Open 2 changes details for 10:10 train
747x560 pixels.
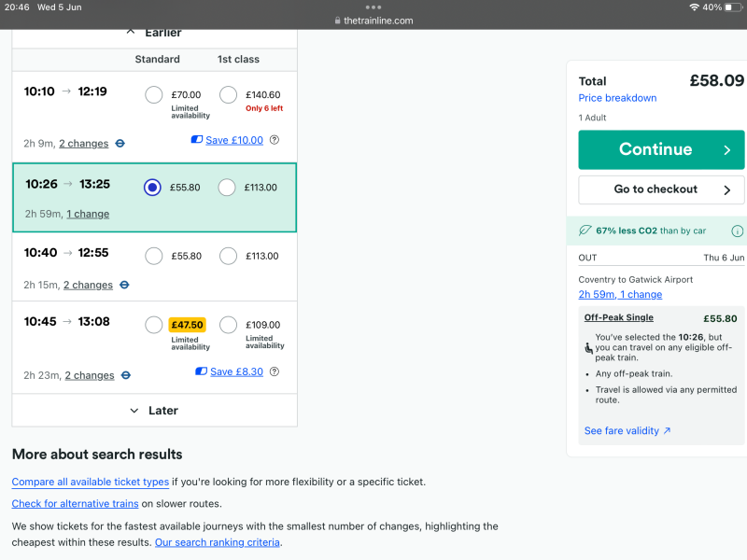point(84,144)
